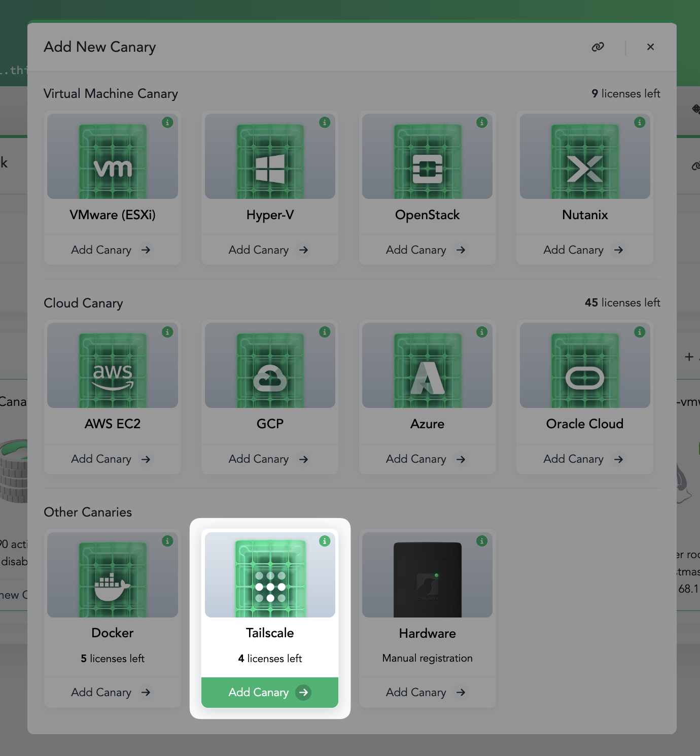Screen dimensions: 700x756
Task: Click the Docker card info icon
Action: click(x=167, y=541)
